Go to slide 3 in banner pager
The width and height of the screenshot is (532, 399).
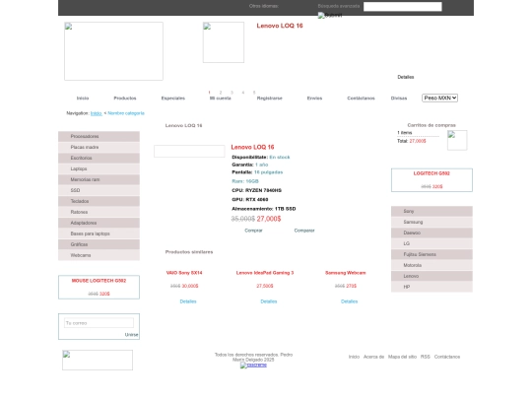(232, 93)
